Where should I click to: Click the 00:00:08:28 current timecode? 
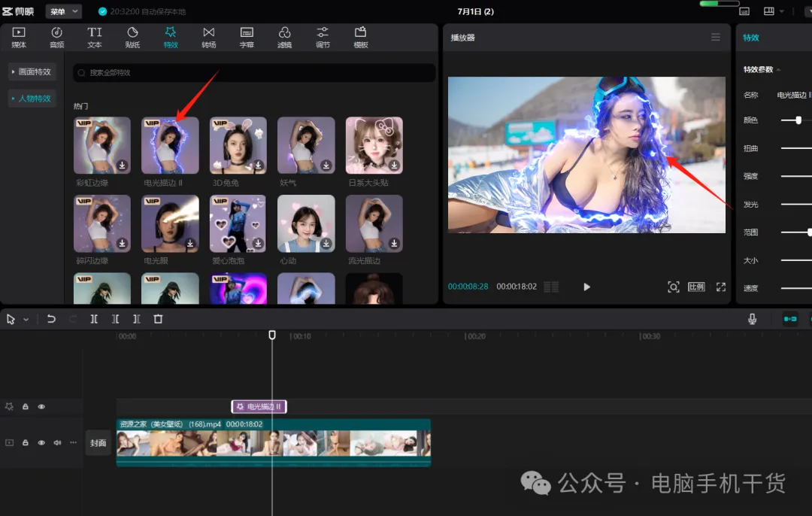coord(468,287)
